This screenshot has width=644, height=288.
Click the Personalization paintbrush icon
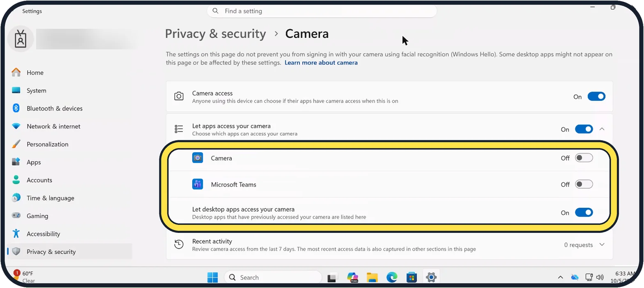tap(16, 144)
